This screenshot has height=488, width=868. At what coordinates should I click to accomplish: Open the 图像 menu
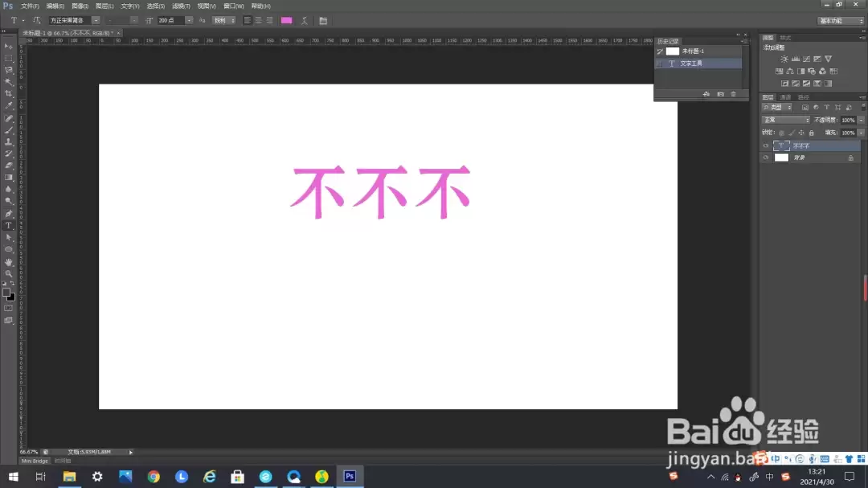[x=80, y=6]
